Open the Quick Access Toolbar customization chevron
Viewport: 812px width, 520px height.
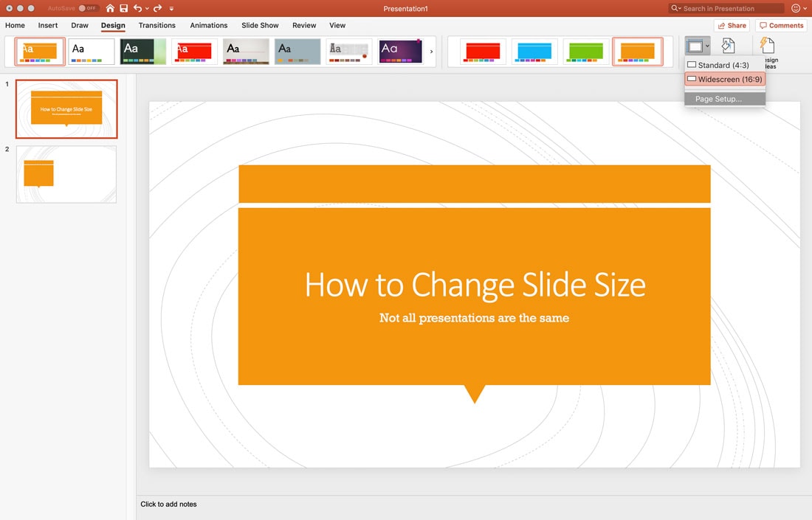click(x=171, y=8)
